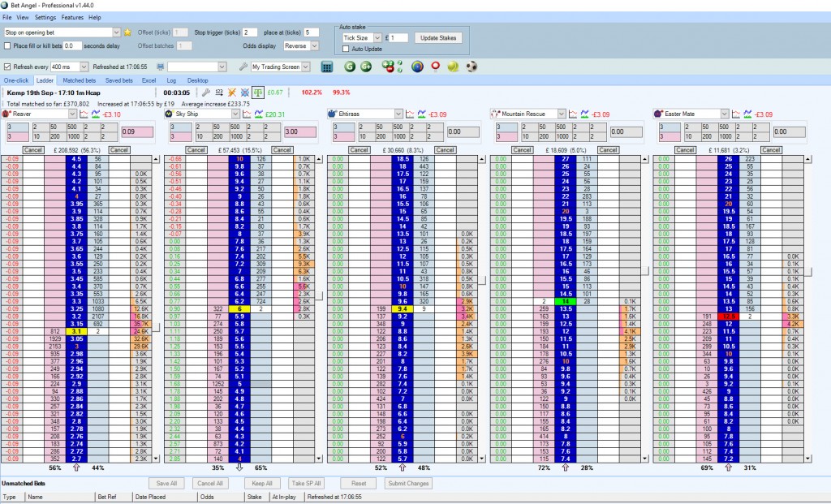Open the Tick Size auto stake dropdown
Screen dimensions: 831x504
[377, 37]
